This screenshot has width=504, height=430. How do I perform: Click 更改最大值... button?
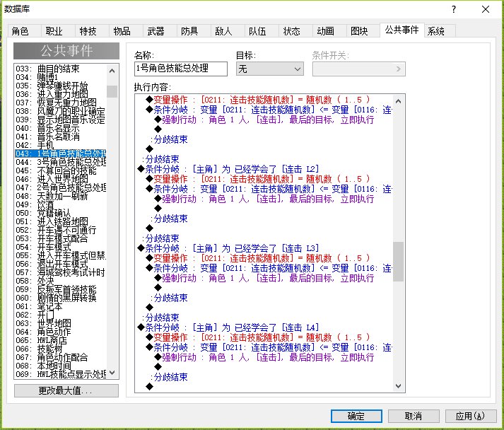tap(66, 391)
